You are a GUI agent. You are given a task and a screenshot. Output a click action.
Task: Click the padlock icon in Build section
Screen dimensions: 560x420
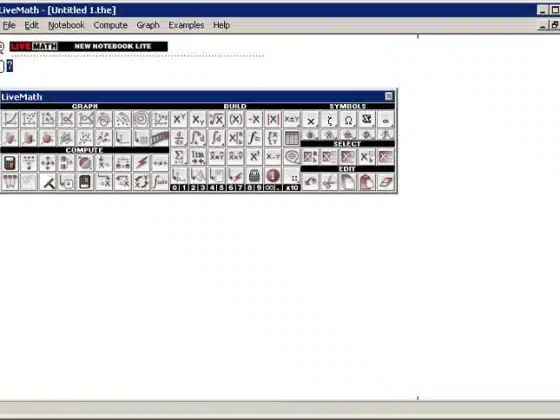[x=254, y=175]
